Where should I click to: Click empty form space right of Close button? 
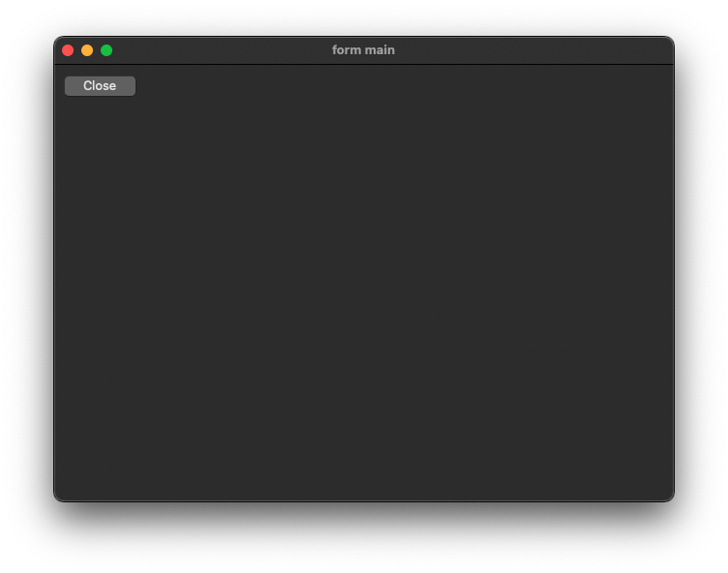[290, 86]
